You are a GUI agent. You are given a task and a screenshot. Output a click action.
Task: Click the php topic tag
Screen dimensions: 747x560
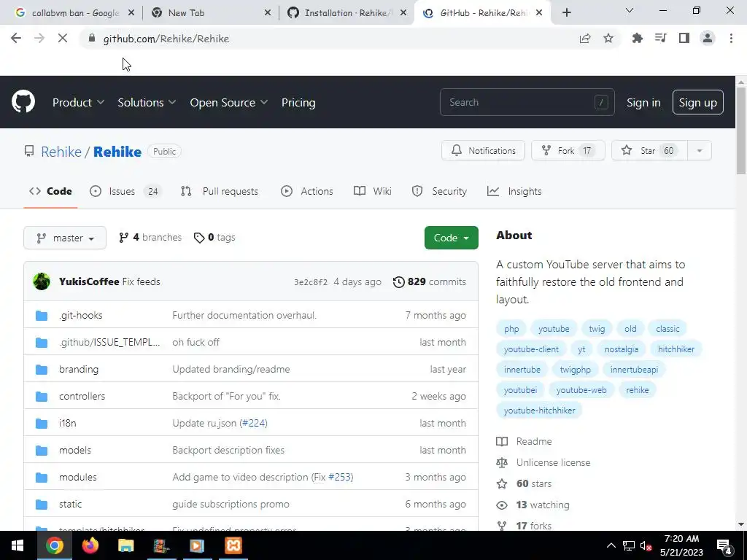[x=511, y=329]
